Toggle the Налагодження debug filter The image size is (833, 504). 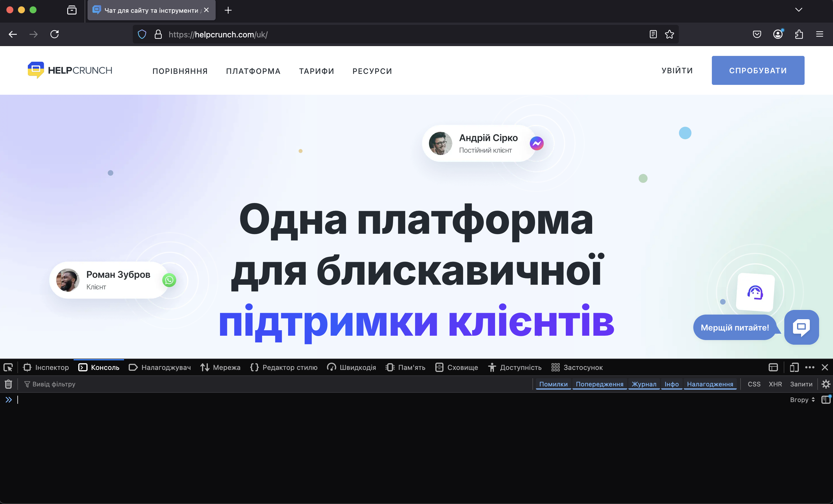(710, 384)
